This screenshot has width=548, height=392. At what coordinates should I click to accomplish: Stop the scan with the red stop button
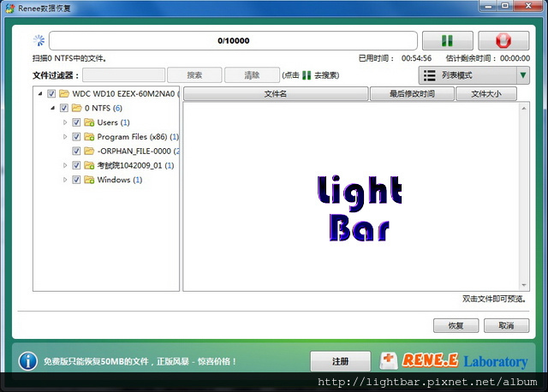[503, 40]
